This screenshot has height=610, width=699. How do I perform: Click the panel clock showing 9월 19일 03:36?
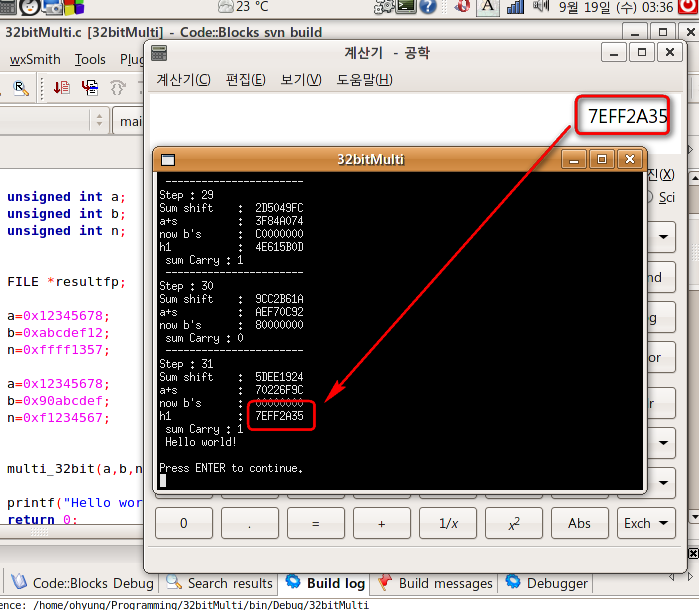point(616,7)
